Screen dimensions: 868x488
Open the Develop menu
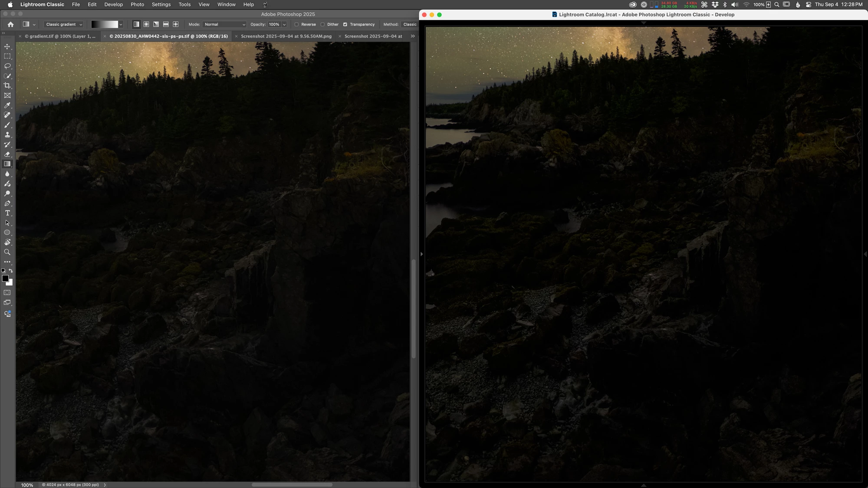(113, 4)
